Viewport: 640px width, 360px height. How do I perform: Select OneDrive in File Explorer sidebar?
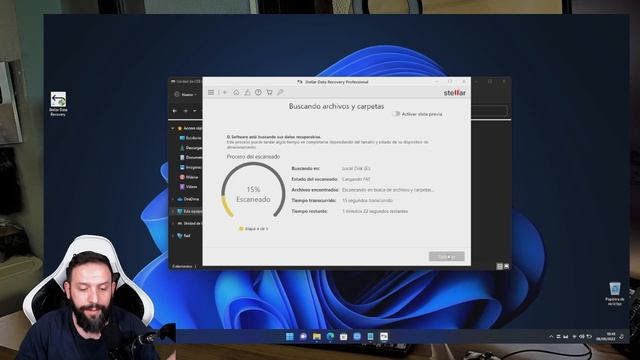click(189, 199)
